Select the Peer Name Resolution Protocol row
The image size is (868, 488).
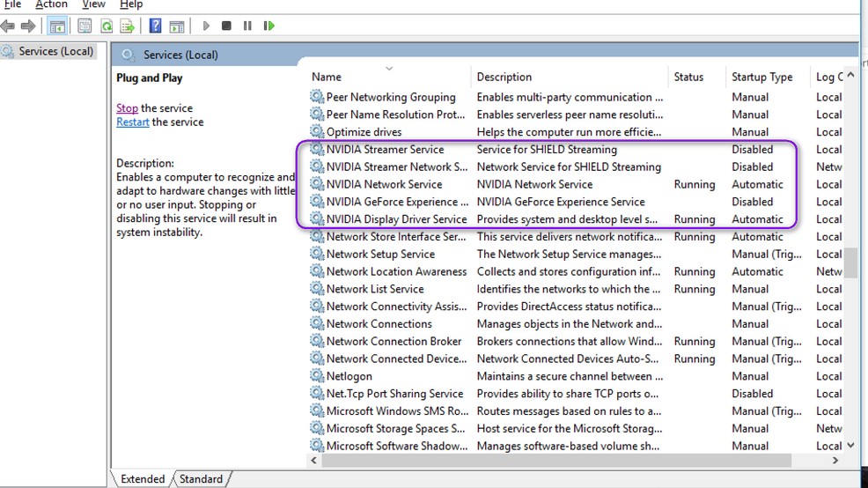coord(575,115)
